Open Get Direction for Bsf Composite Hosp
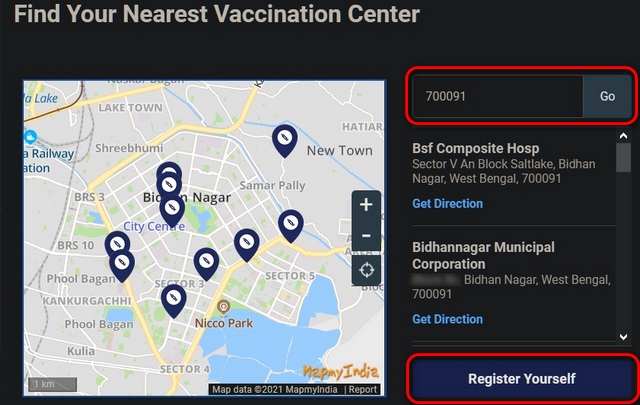Viewport: 640px width, 405px height. 447,203
